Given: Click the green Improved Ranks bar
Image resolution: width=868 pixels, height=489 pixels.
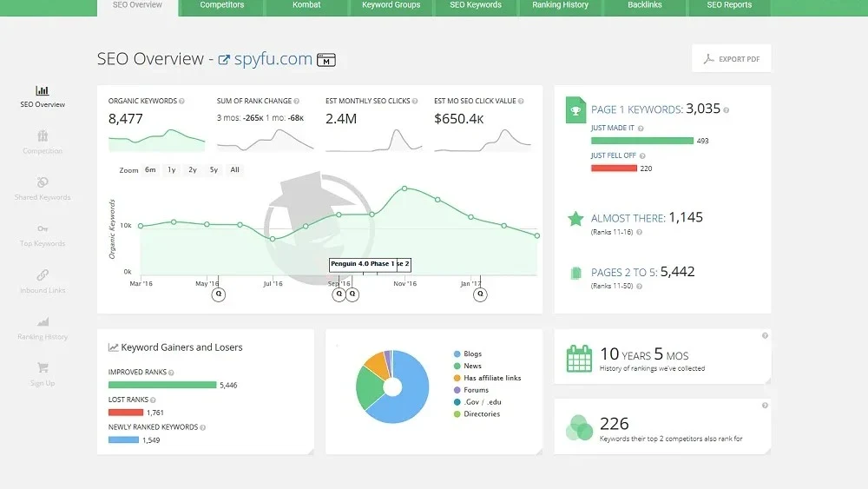Looking at the screenshot, I should click(x=162, y=385).
